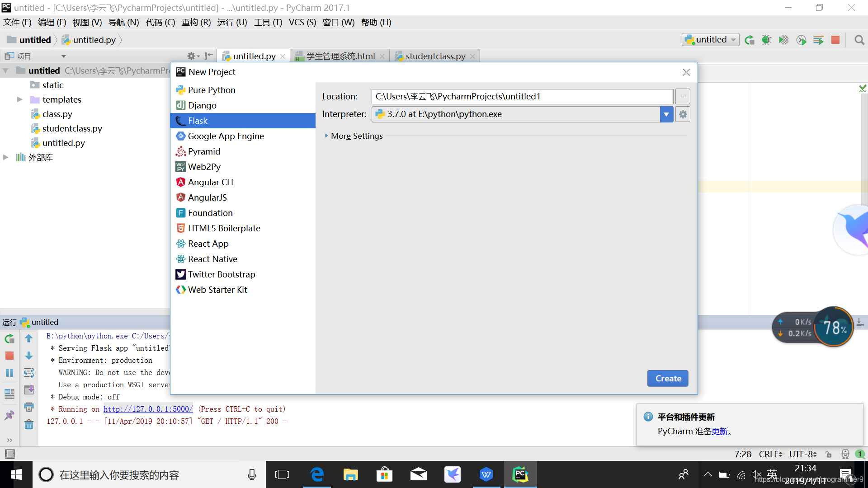Open 文件 (F) menu
Viewport: 868px width, 488px height.
17,23
